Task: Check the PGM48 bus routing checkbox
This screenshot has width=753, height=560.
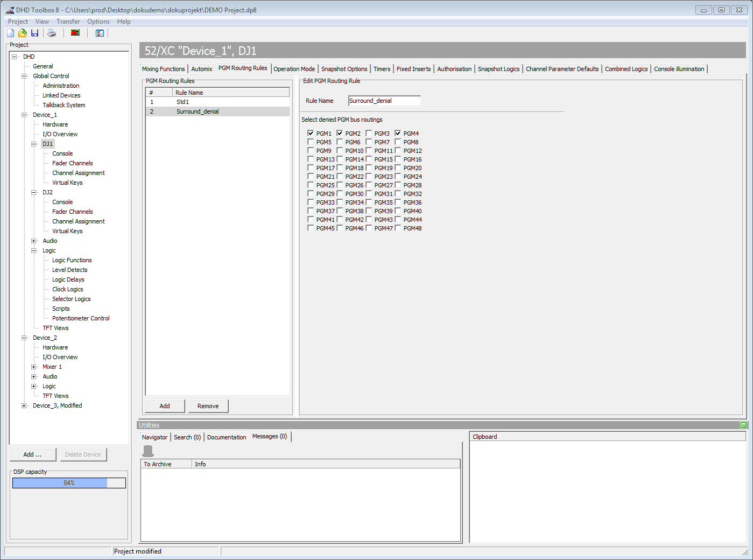Action: (399, 228)
